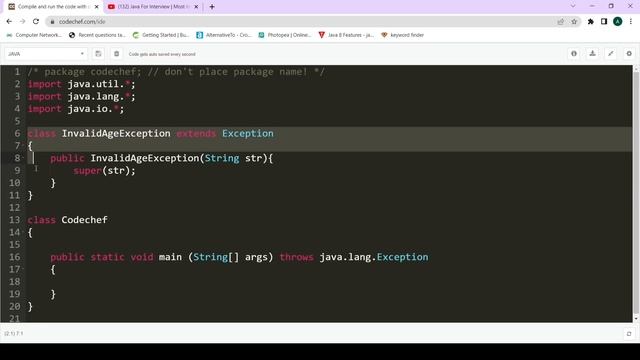Open Photopea Online bookmark
This screenshot has height=360, width=640.
pyautogui.click(x=285, y=35)
